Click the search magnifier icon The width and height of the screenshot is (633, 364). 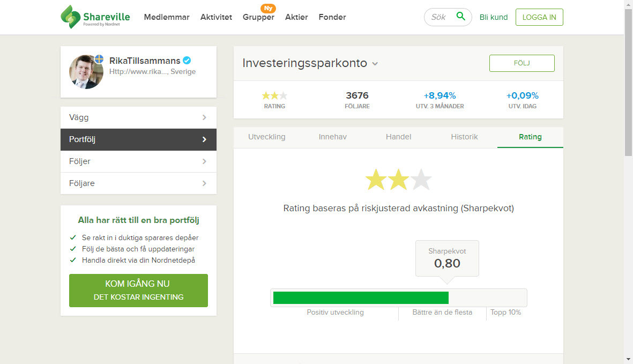[460, 17]
